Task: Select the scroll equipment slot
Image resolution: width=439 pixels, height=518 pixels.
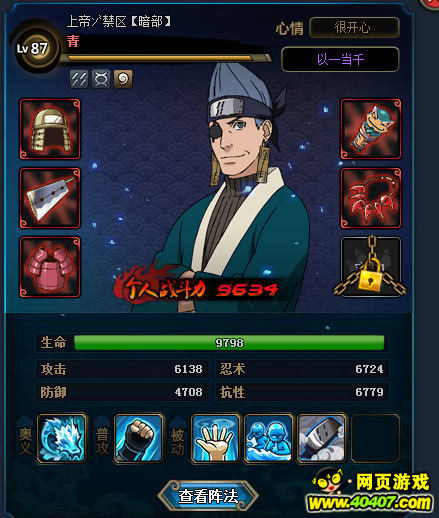Action: [371, 129]
